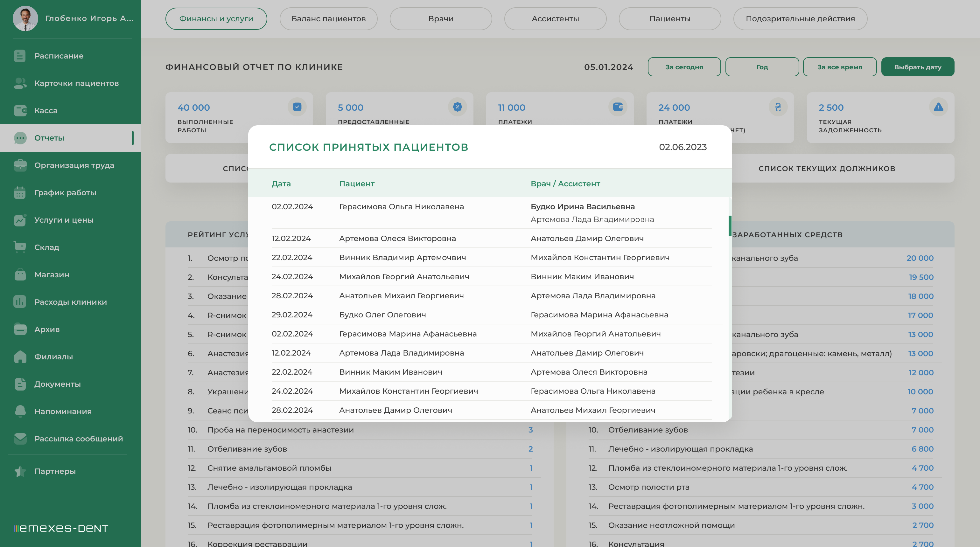Select patient Винник Маким Иванович
Screen dimensions: 980x547
coord(390,372)
